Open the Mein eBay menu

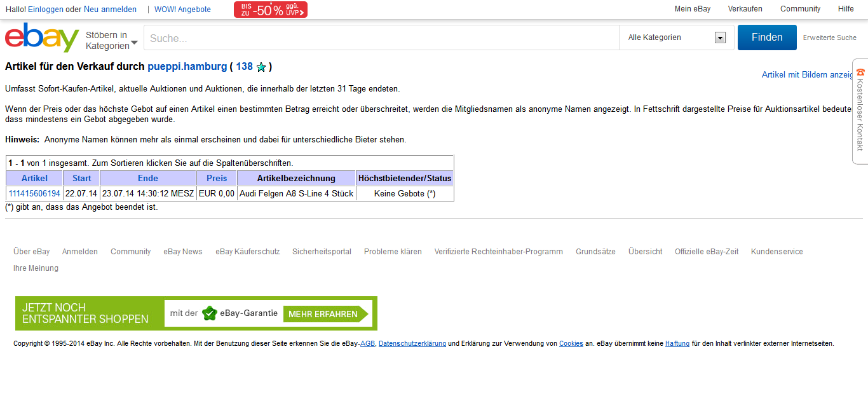coord(693,9)
